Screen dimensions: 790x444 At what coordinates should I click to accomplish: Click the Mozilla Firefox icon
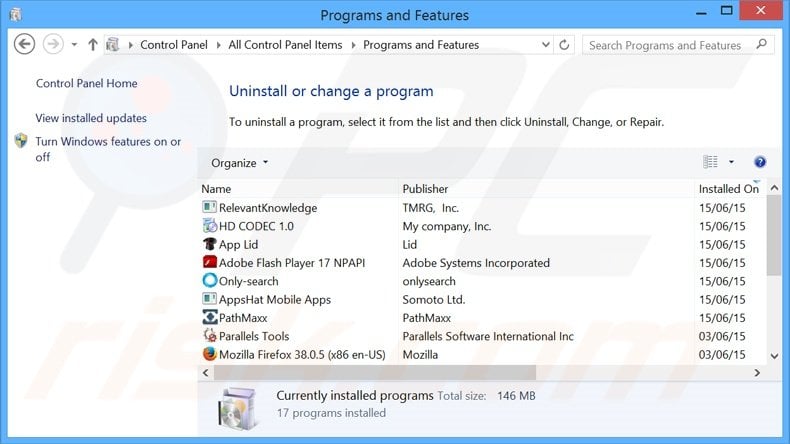(209, 354)
